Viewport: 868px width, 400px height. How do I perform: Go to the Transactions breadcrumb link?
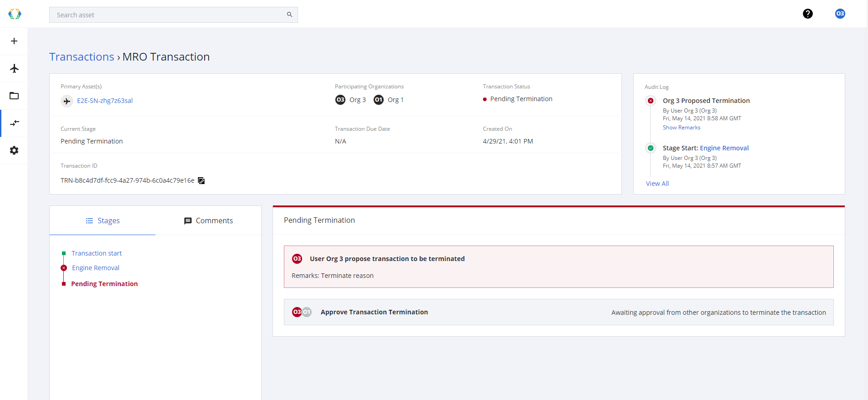coord(82,57)
